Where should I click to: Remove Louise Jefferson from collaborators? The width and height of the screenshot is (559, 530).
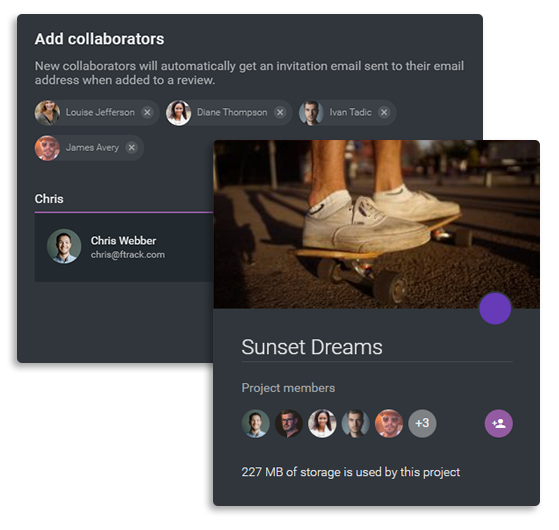click(x=147, y=113)
